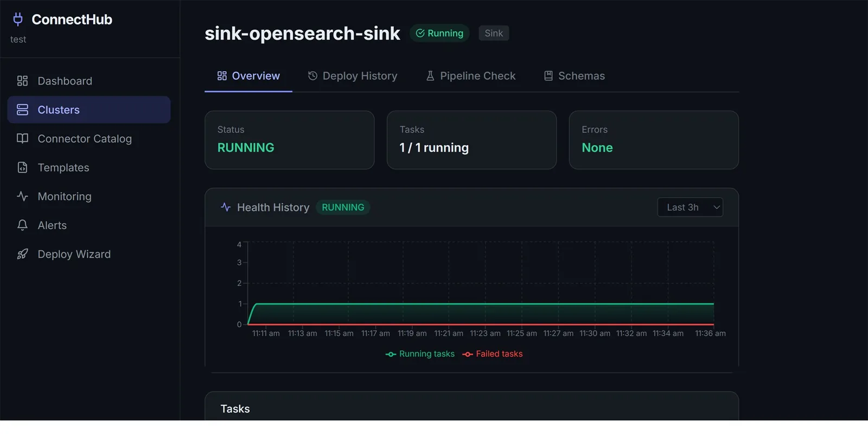
Task: Switch to the Pipeline Check tab
Action: (470, 76)
